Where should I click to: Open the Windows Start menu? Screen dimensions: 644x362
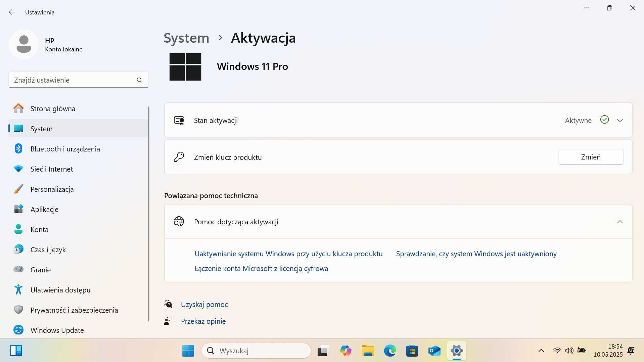click(188, 351)
